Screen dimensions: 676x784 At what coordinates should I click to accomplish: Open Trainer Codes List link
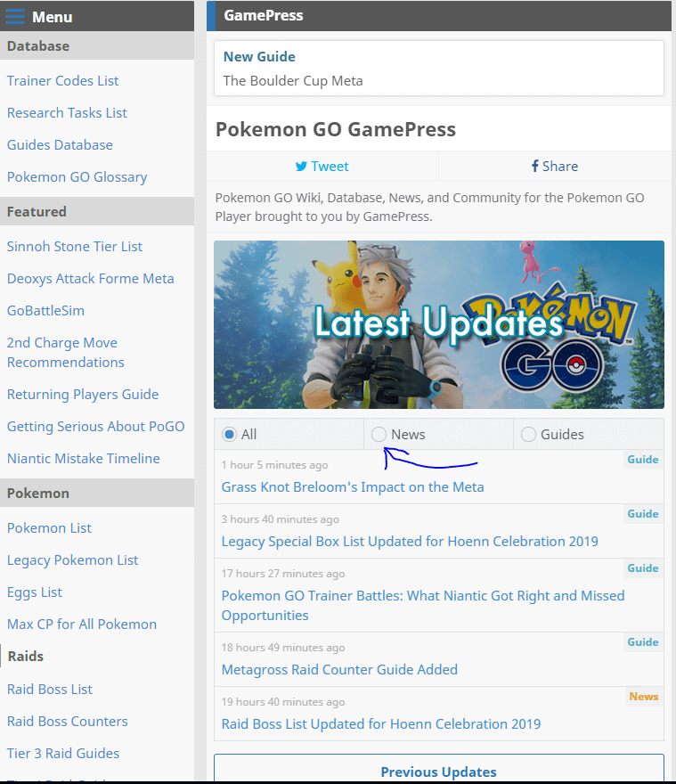62,80
